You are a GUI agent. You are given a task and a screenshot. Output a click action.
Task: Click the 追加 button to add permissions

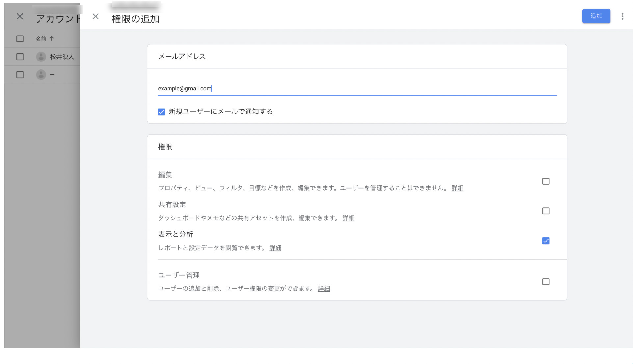[596, 16]
